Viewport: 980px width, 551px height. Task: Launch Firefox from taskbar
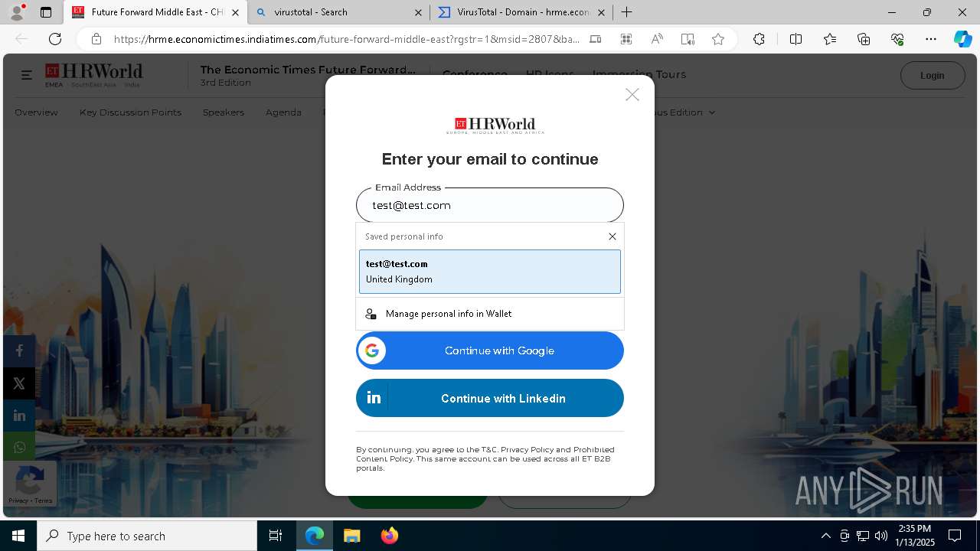[389, 536]
